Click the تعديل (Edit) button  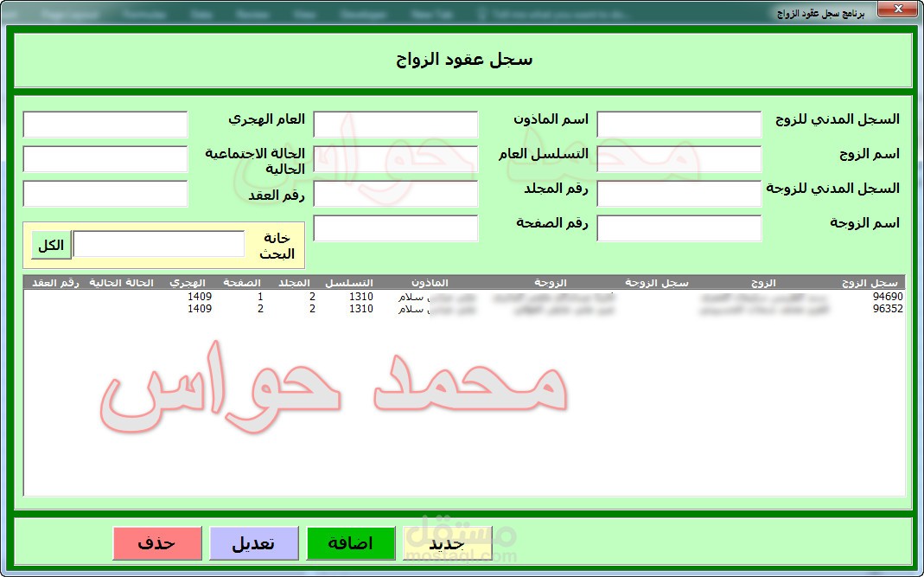tap(254, 543)
